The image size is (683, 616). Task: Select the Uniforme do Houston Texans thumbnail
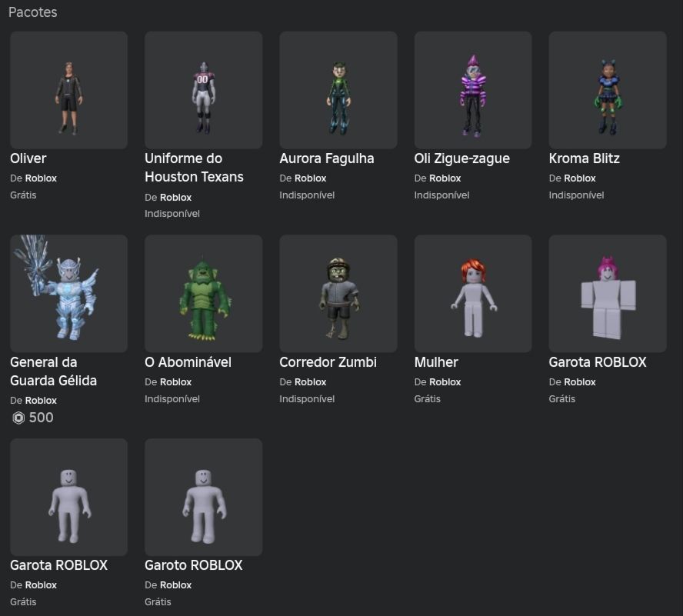(x=203, y=90)
